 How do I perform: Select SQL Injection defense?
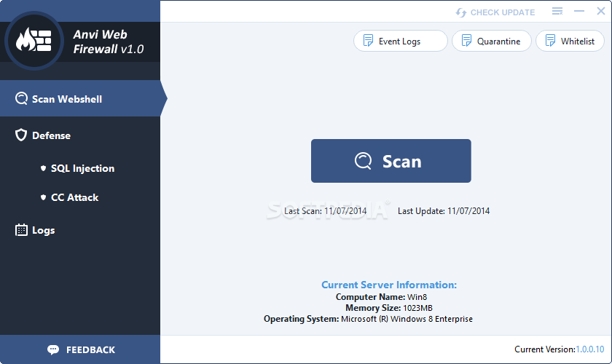point(82,168)
